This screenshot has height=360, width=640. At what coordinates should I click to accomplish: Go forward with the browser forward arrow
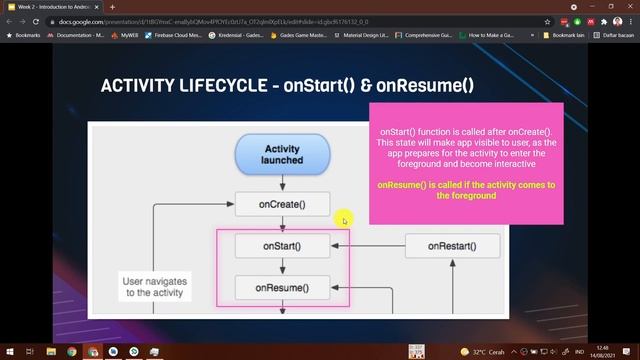(22, 22)
